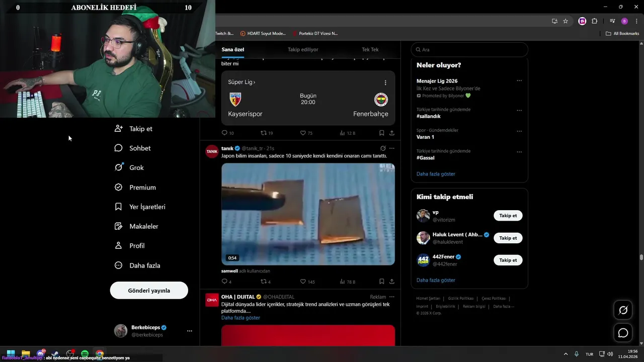Open Süper Lig match card options menu
This screenshot has height=362, width=644.
pos(385,82)
